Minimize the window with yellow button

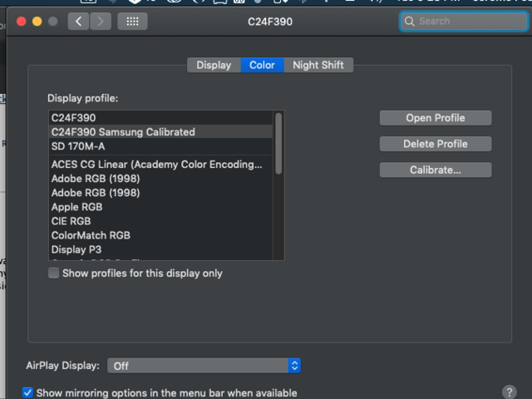tap(37, 22)
